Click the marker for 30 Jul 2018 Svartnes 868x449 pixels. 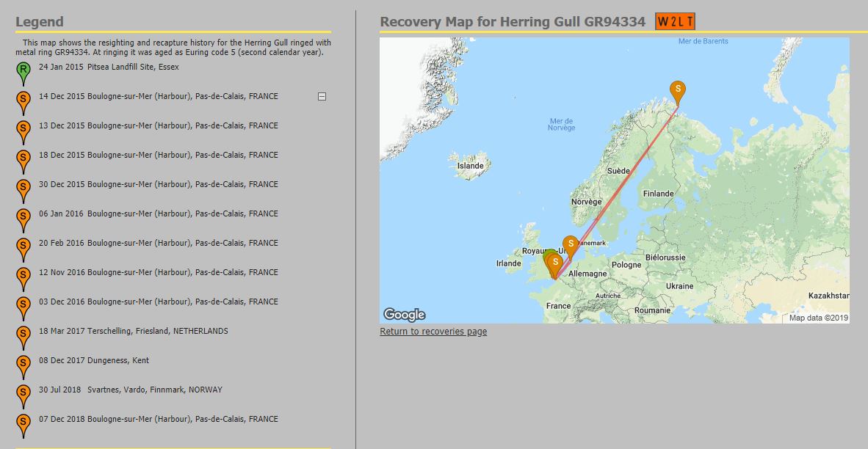pos(23,393)
